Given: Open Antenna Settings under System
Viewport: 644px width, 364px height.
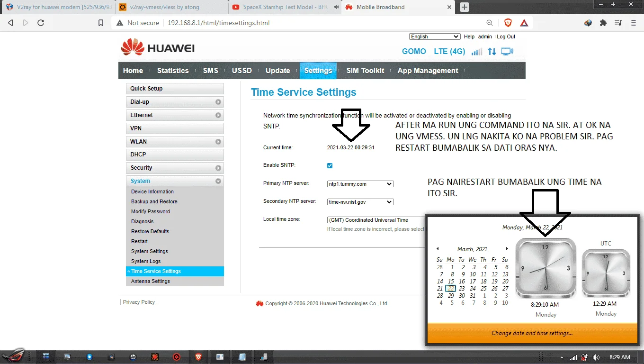Looking at the screenshot, I should click(151, 281).
